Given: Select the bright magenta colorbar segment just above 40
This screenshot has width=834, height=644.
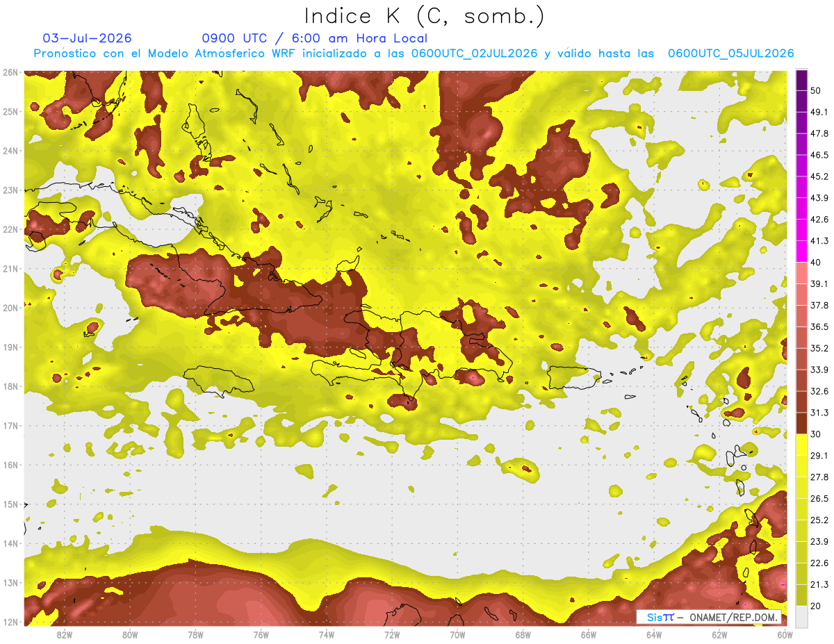Looking at the screenshot, I should tap(801, 251).
